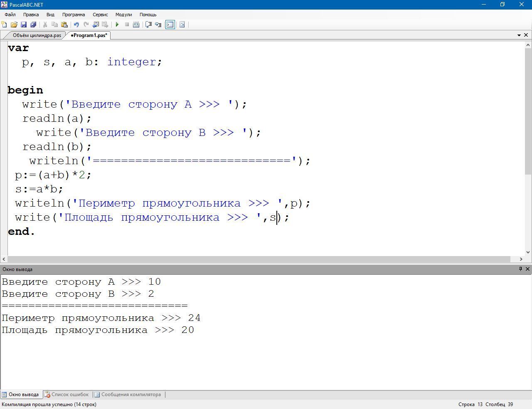This screenshot has height=409, width=532.
Task: Click the 'Строка 13' status bar indicator
Action: [470, 404]
